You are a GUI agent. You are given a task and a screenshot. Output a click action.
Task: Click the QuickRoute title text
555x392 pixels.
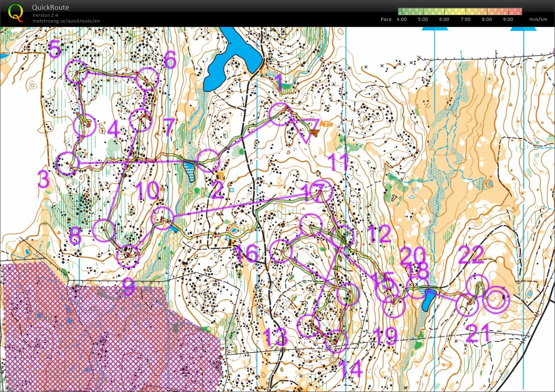50,7
